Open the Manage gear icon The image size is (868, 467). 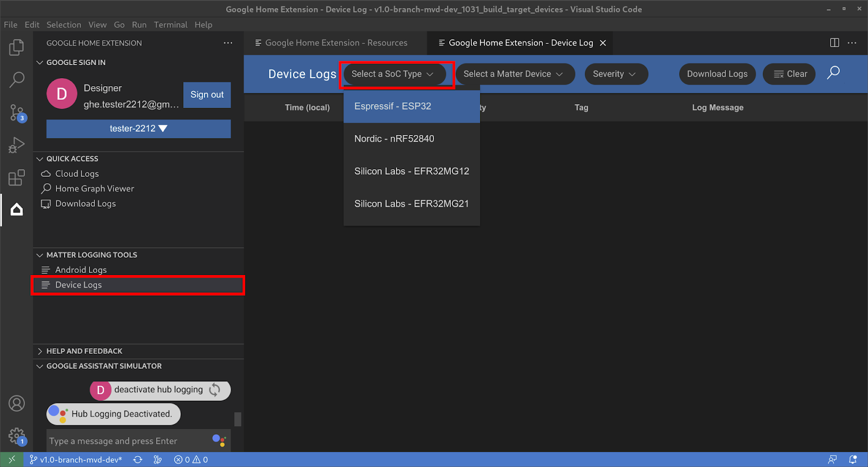click(x=16, y=435)
